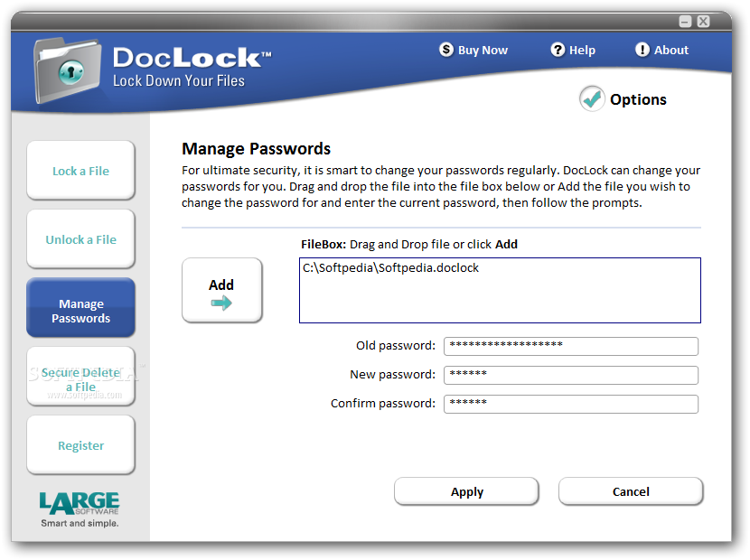750x560 pixels.
Task: Click the 'New password:' label
Action: [393, 375]
